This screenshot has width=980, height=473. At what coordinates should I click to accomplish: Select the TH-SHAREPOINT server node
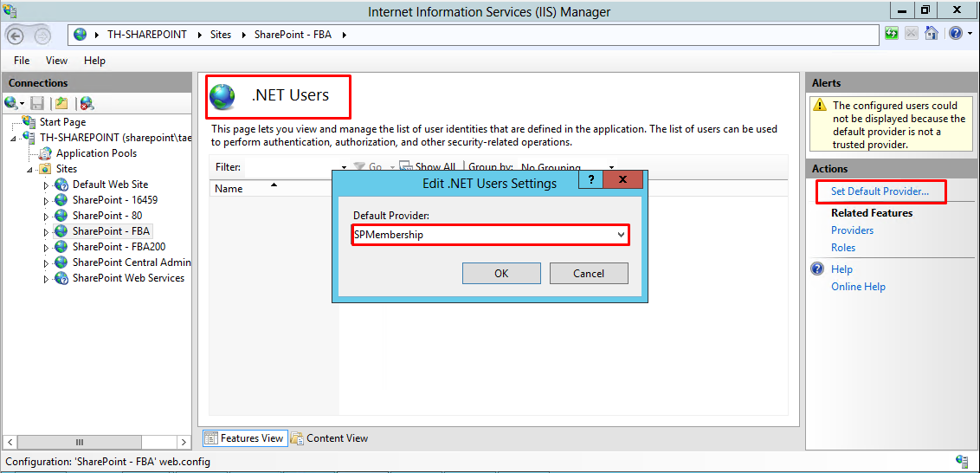pyautogui.click(x=116, y=138)
